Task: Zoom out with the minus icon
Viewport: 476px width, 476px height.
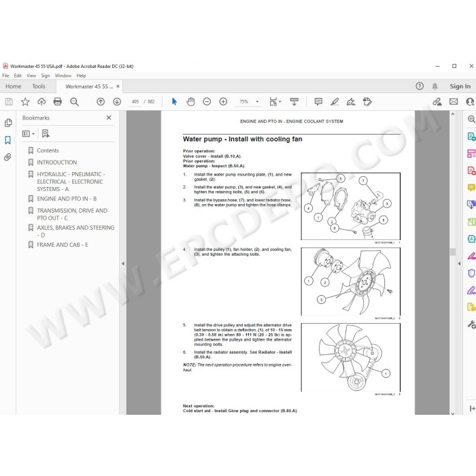Action: 207,102
